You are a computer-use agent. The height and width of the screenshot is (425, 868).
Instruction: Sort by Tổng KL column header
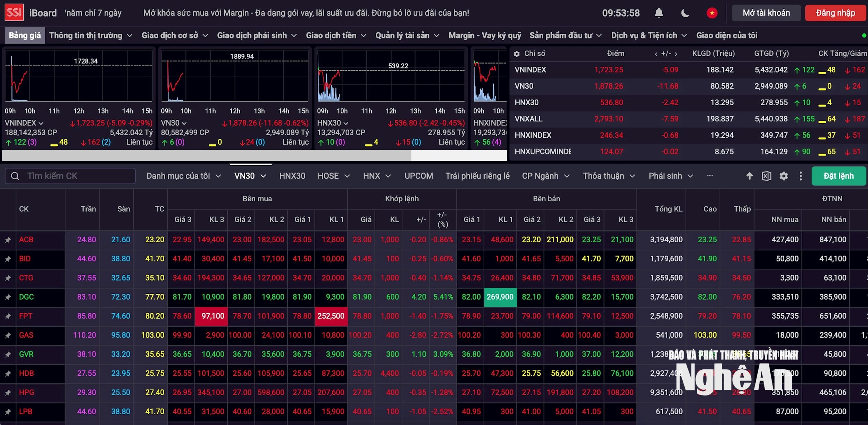pos(668,209)
